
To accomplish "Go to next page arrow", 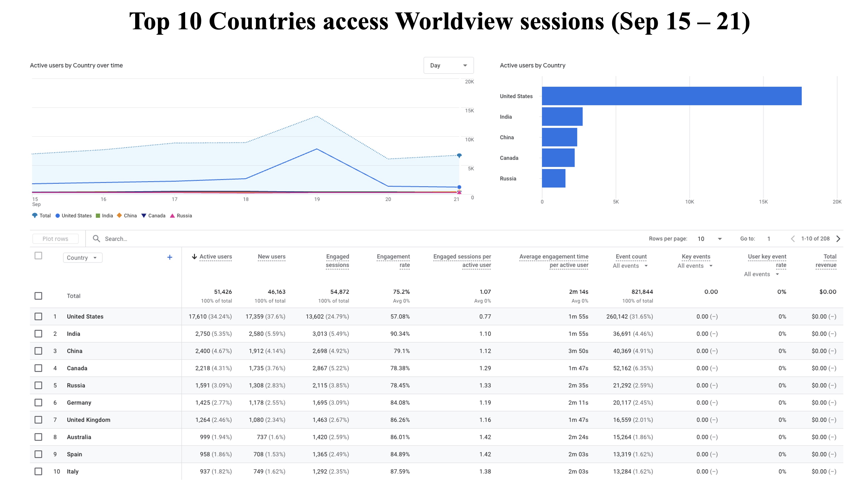I will click(838, 239).
